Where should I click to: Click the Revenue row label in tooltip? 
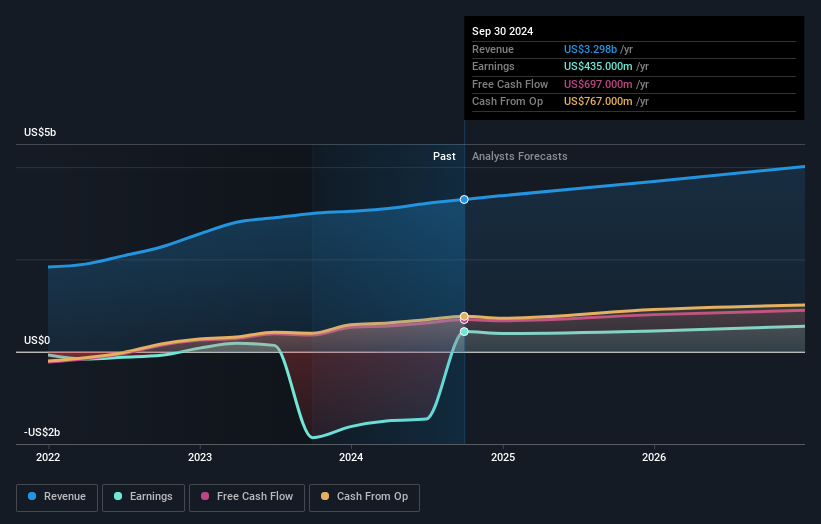pyautogui.click(x=493, y=49)
